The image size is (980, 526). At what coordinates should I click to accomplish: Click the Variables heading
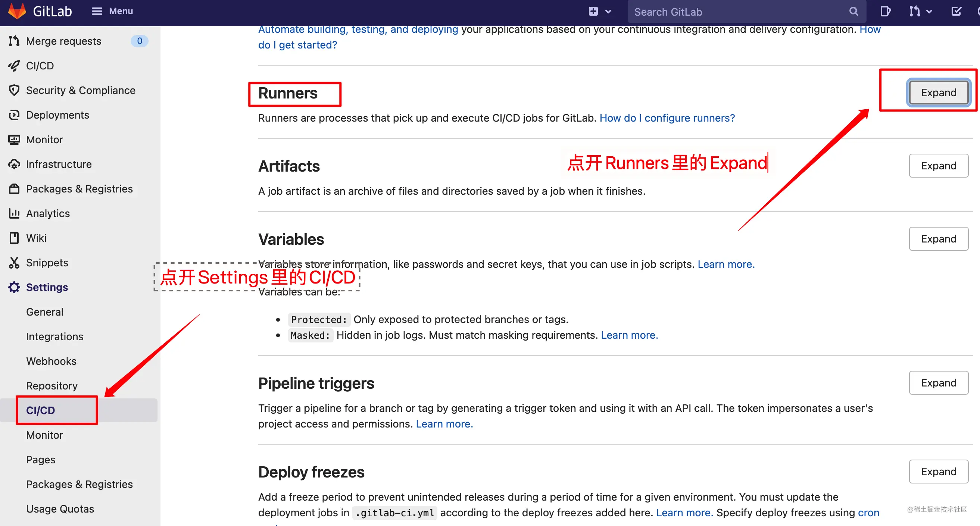291,239
